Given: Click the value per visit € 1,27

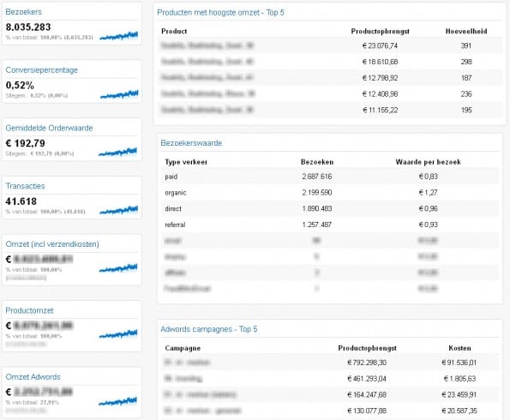Looking at the screenshot, I should pos(428,193).
